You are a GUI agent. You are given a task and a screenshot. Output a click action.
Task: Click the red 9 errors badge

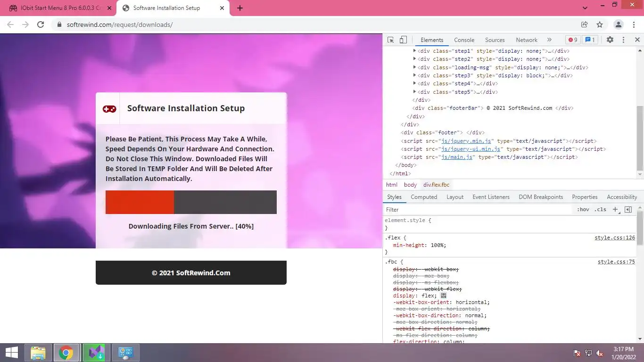pos(573,40)
